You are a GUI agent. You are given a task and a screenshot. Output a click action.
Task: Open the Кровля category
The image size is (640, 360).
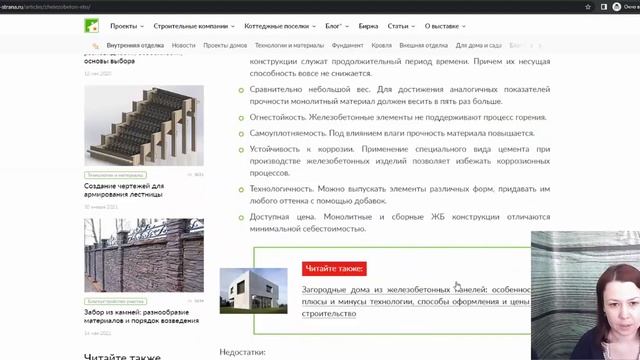[x=381, y=45]
